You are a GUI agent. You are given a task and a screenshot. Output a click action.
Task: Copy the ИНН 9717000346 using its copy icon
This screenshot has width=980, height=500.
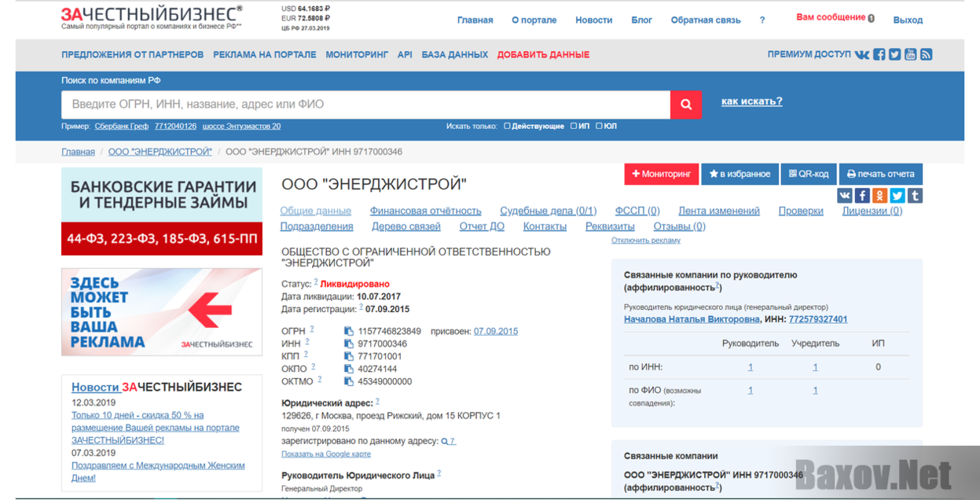(349, 344)
